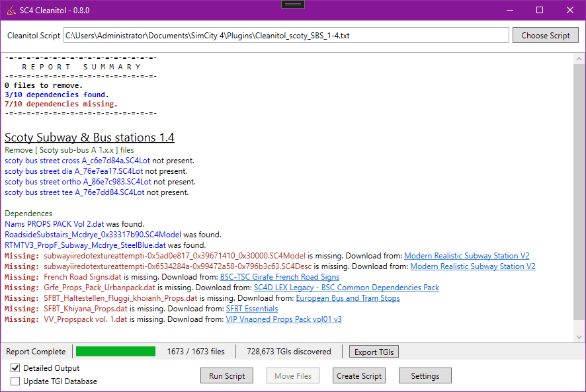Click the Move Files button

293,376
